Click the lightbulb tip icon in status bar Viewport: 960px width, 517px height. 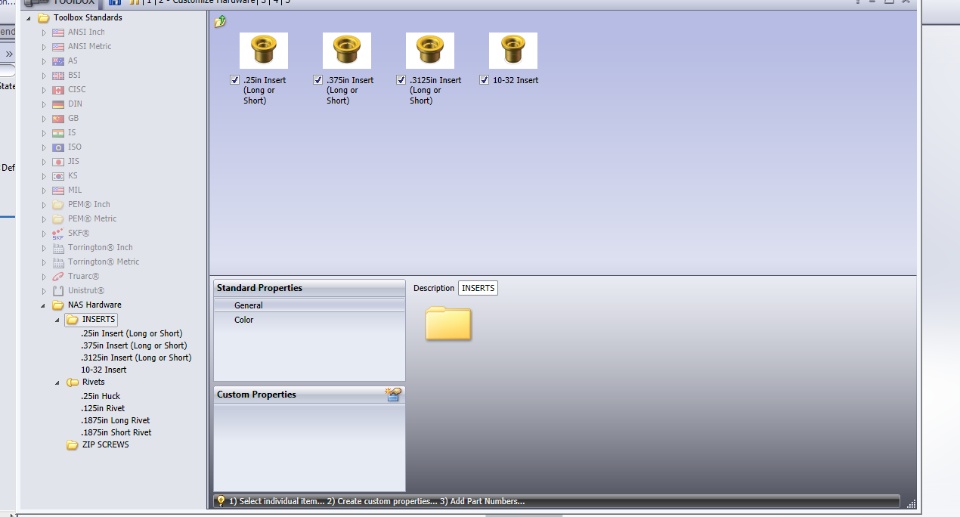(221, 500)
